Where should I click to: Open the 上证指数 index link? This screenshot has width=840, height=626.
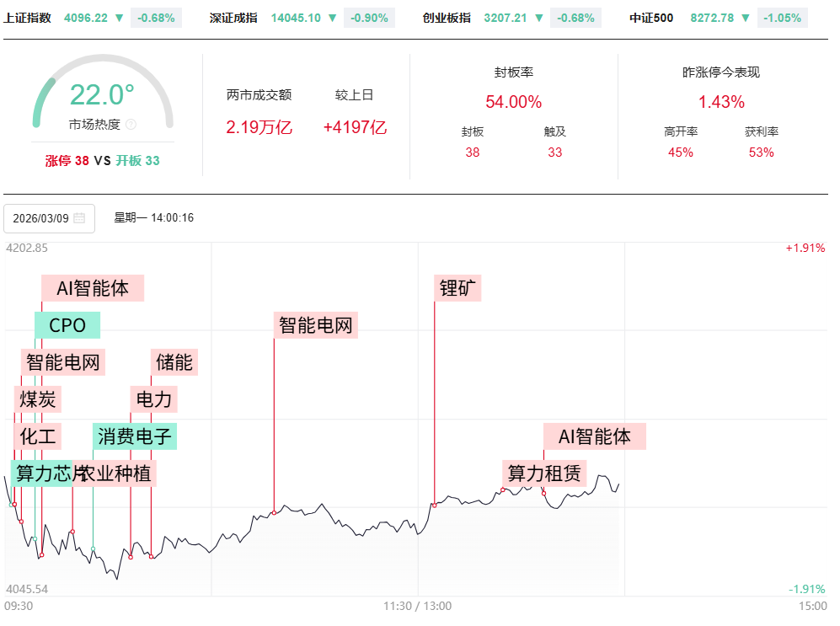tap(27, 18)
